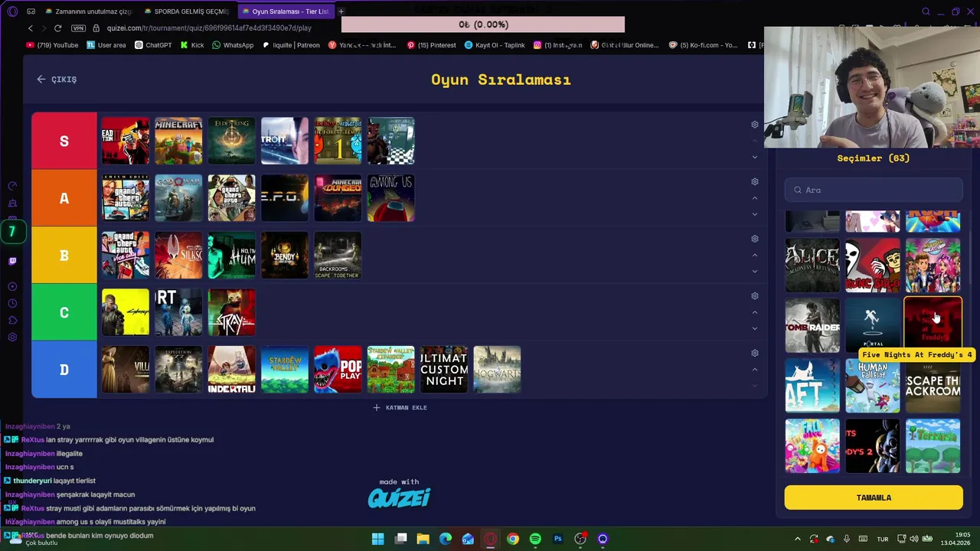Viewport: 980px width, 551px height.
Task: Open settings gear for A tier row
Action: 754,182
